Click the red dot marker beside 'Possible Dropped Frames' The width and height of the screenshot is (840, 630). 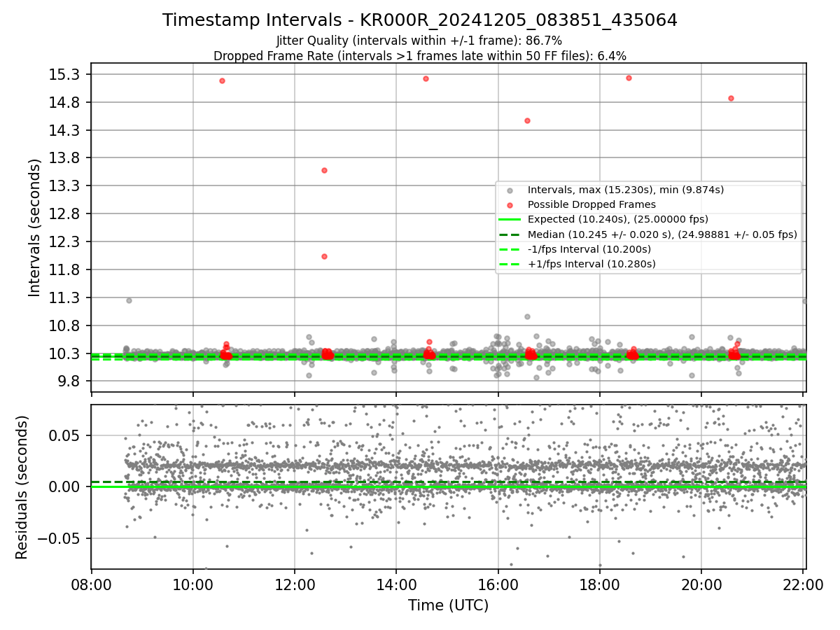tap(510, 205)
